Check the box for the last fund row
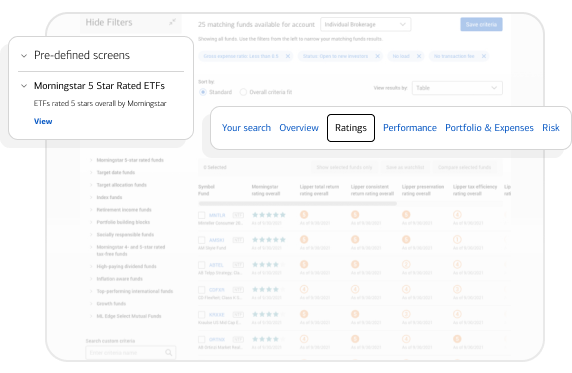572x373 pixels. [201, 339]
